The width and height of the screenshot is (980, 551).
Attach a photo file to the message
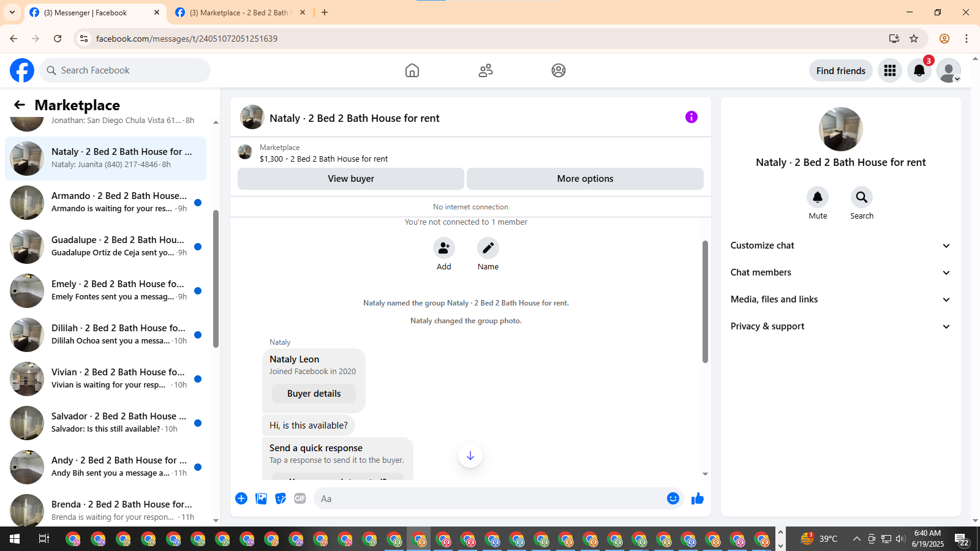261,498
